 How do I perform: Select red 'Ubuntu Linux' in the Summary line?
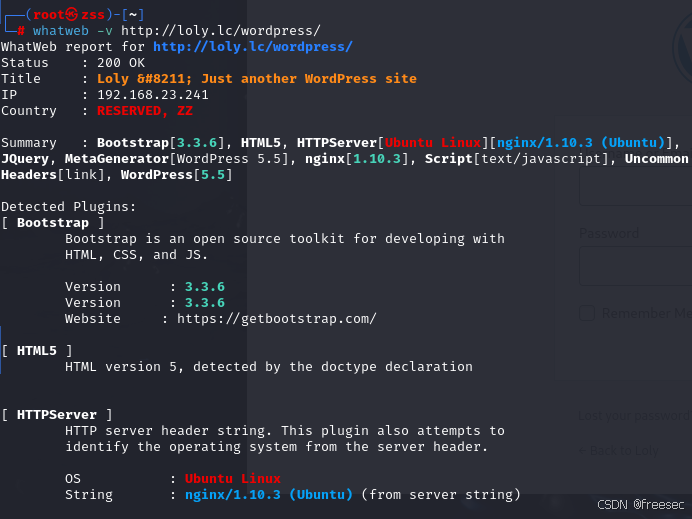432,143
